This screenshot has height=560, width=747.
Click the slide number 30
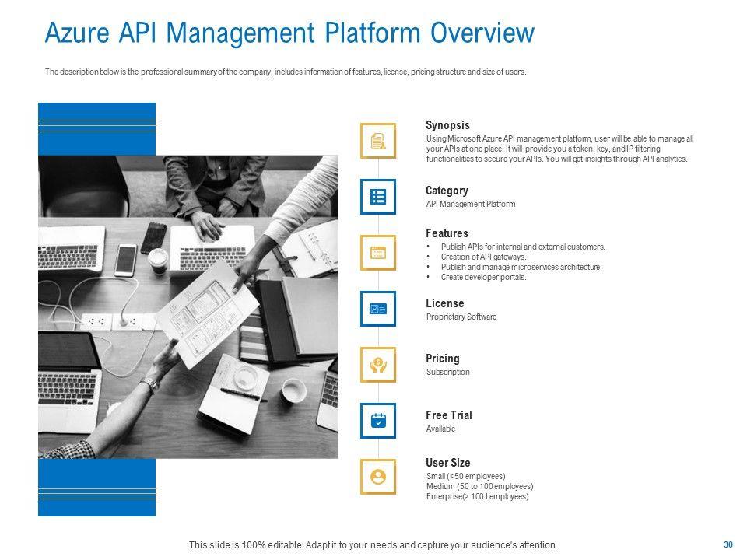click(728, 544)
